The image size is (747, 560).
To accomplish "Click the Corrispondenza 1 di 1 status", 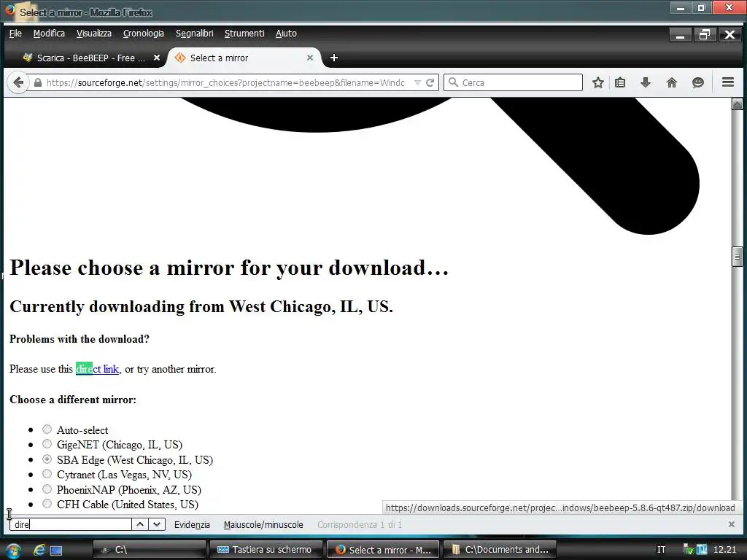I will [x=360, y=524].
